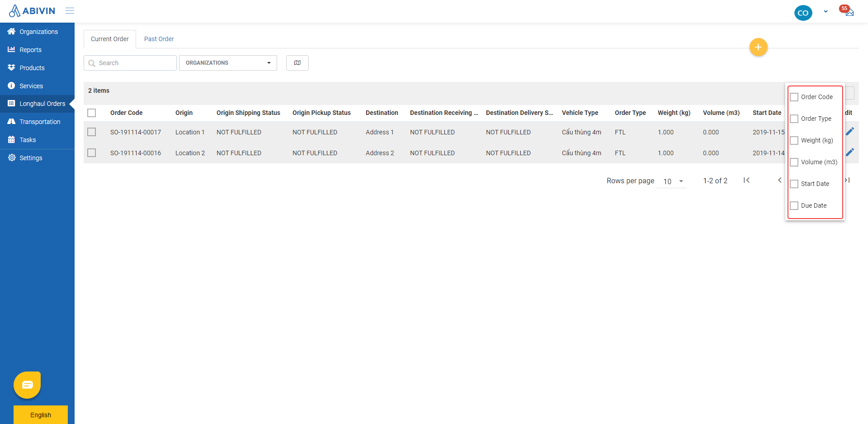868x424 pixels.
Task: Open Settings in sidebar
Action: pos(37,158)
